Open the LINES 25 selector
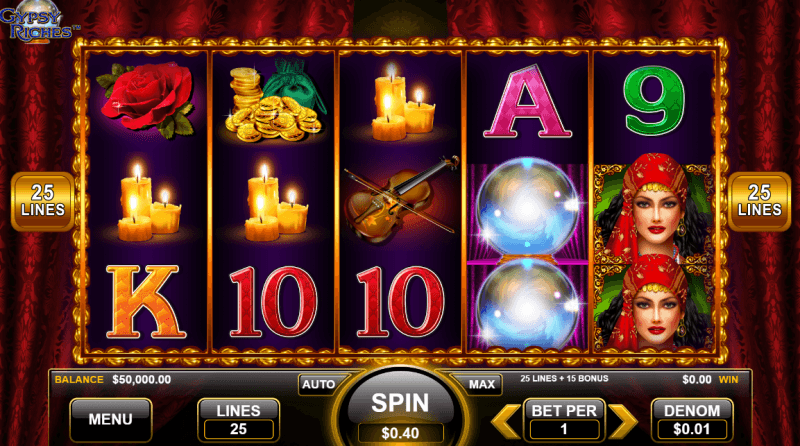 (x=238, y=419)
